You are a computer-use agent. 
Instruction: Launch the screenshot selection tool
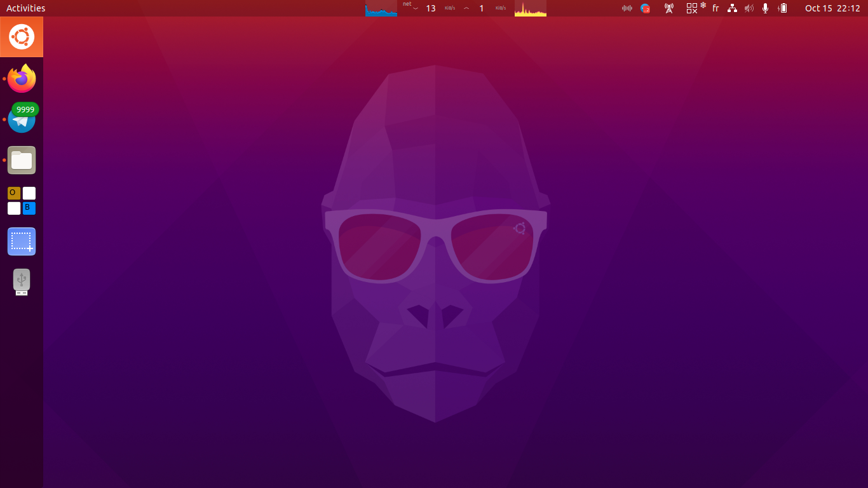coord(22,241)
